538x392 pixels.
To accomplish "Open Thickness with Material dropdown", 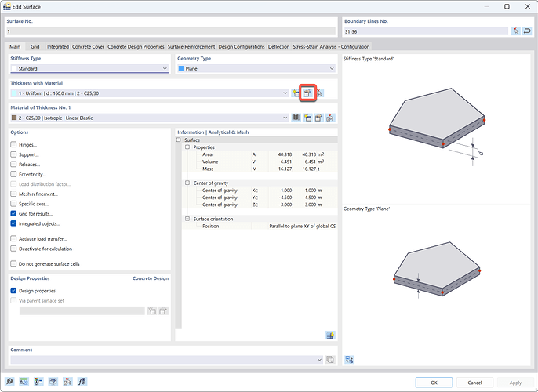I will pos(149,93).
